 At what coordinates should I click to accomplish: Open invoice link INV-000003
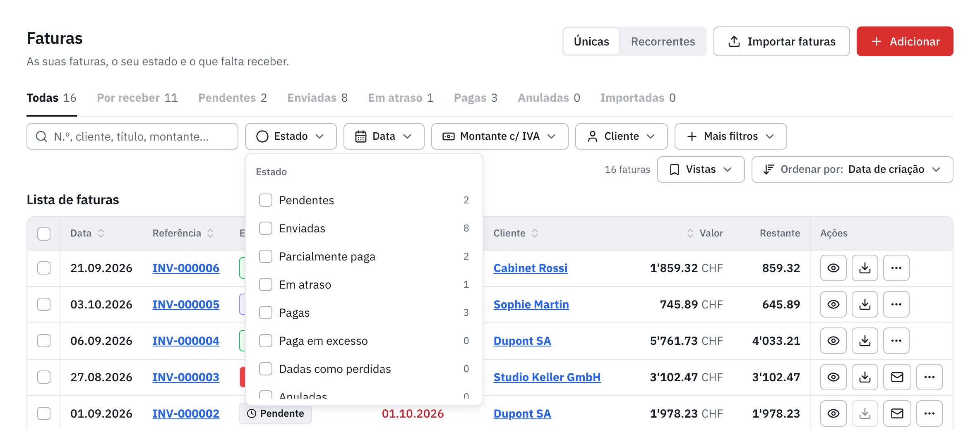186,377
